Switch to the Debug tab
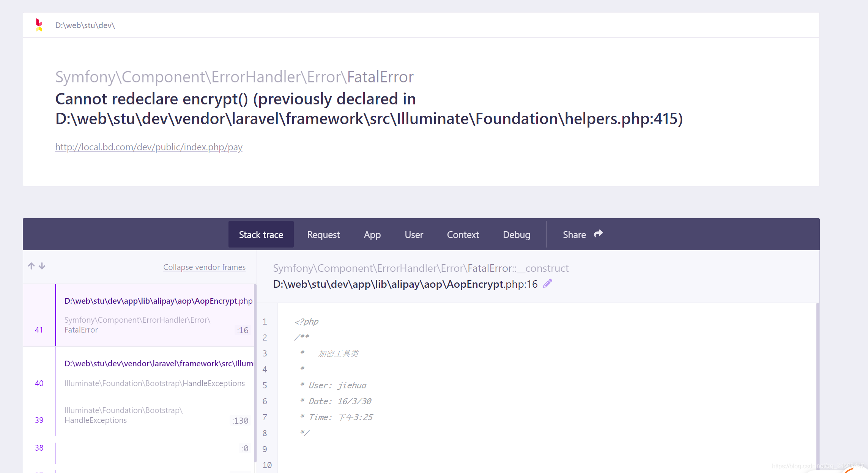Viewport: 868px width, 473px height. (517, 234)
